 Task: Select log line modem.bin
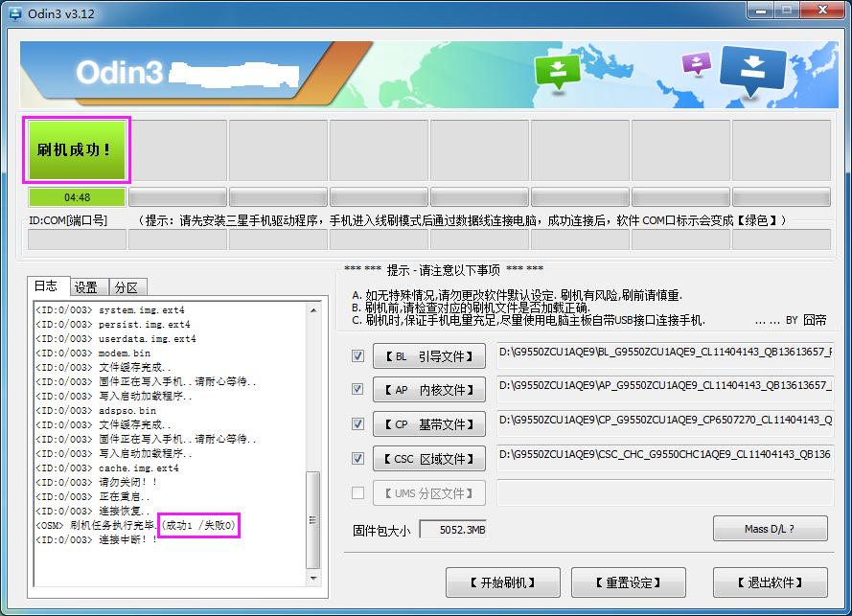point(93,354)
